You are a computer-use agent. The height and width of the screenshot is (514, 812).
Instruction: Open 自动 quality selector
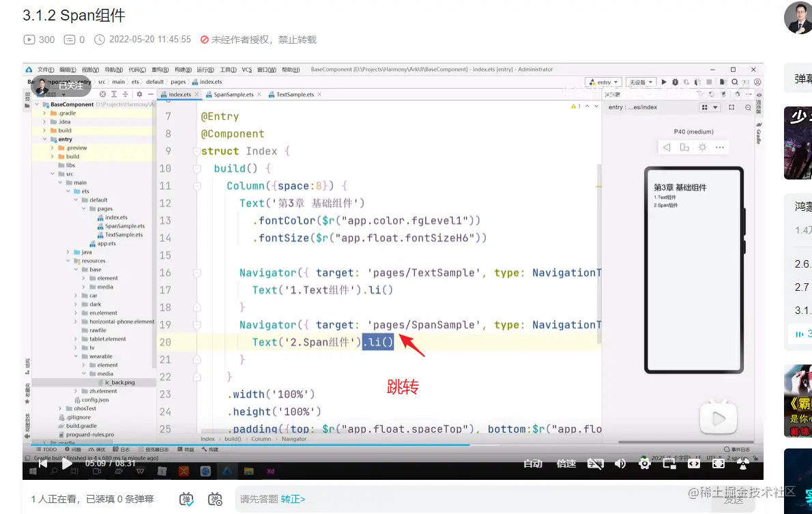tap(532, 463)
